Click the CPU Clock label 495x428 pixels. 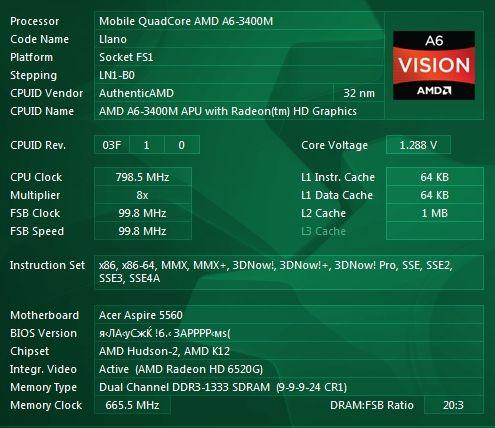tap(36, 177)
